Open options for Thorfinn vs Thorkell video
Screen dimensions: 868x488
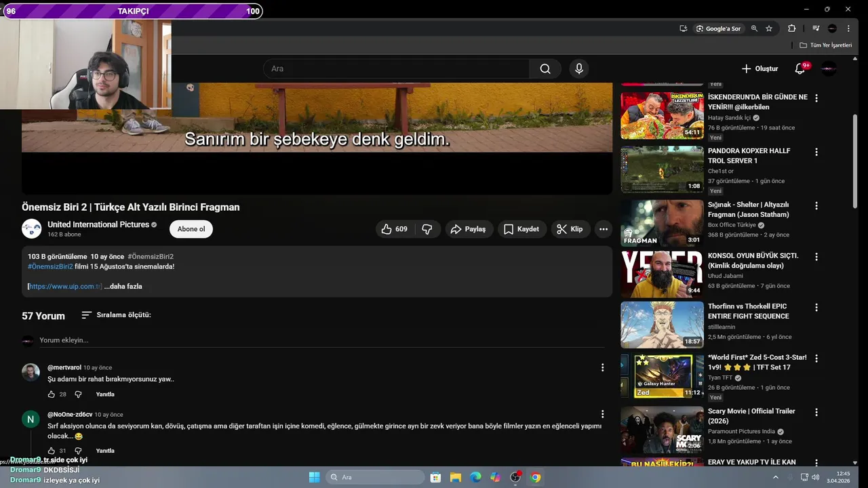tap(816, 307)
